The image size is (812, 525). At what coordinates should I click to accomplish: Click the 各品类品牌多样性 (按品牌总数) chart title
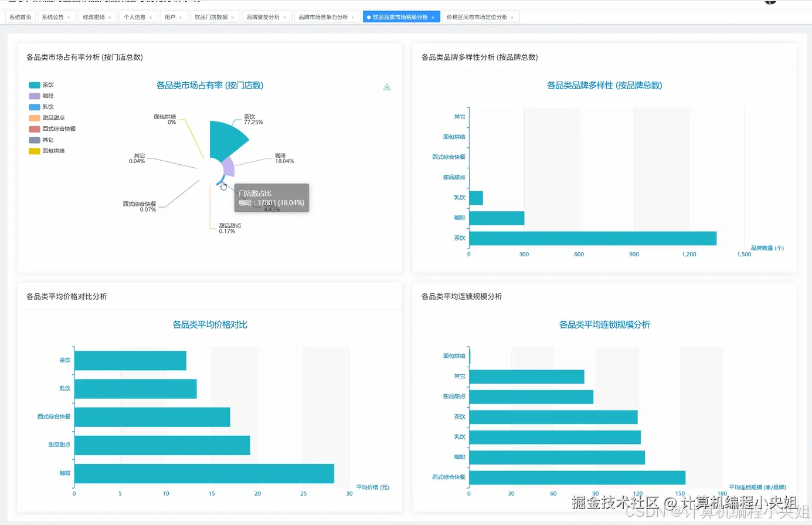(x=604, y=86)
